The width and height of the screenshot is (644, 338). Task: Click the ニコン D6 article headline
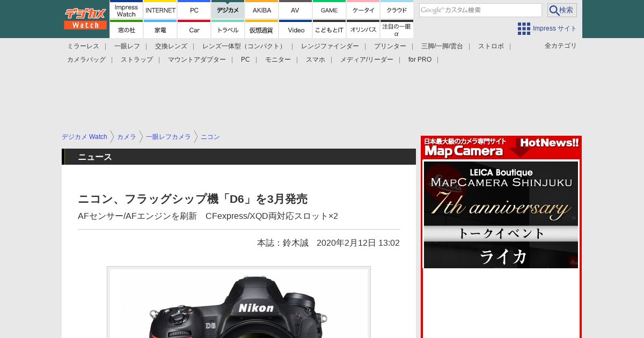click(x=193, y=199)
